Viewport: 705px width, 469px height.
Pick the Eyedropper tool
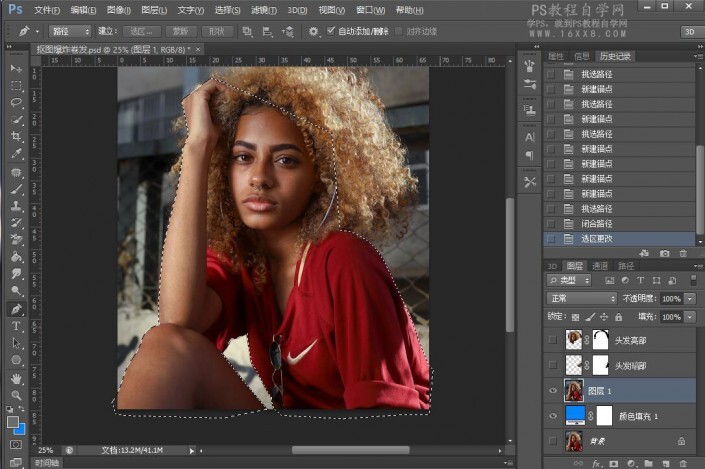pos(16,154)
